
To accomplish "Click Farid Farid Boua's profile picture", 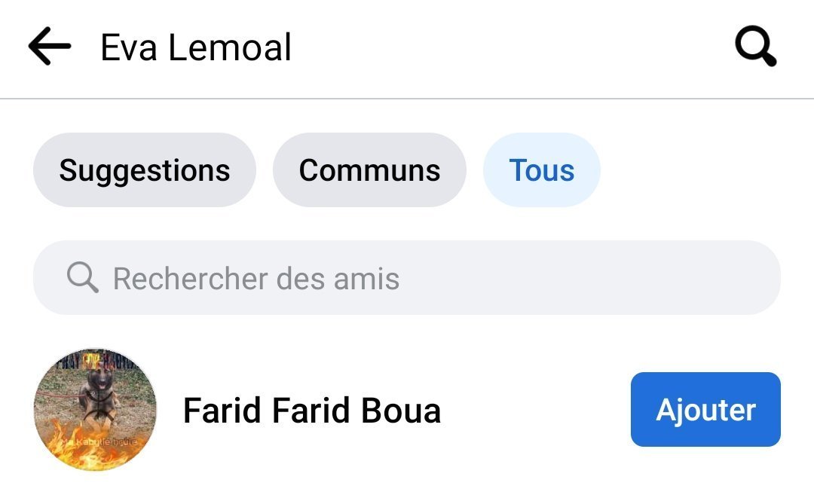I will (96, 411).
